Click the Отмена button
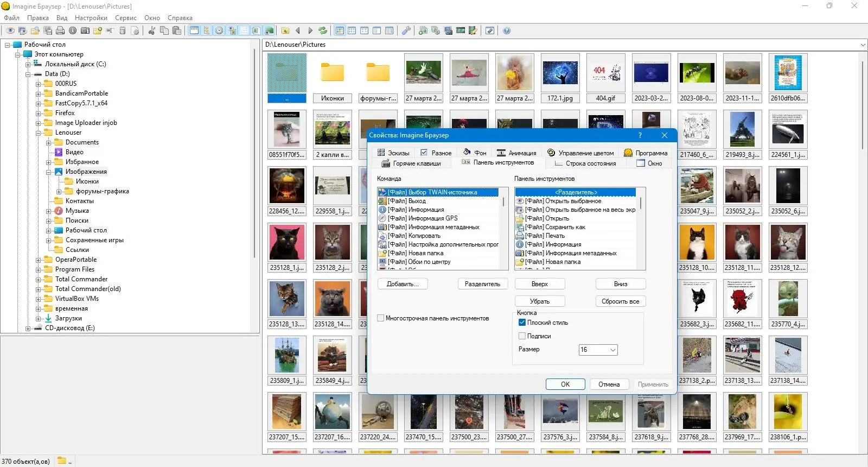Screen dimensions: 868x467 click(609, 384)
